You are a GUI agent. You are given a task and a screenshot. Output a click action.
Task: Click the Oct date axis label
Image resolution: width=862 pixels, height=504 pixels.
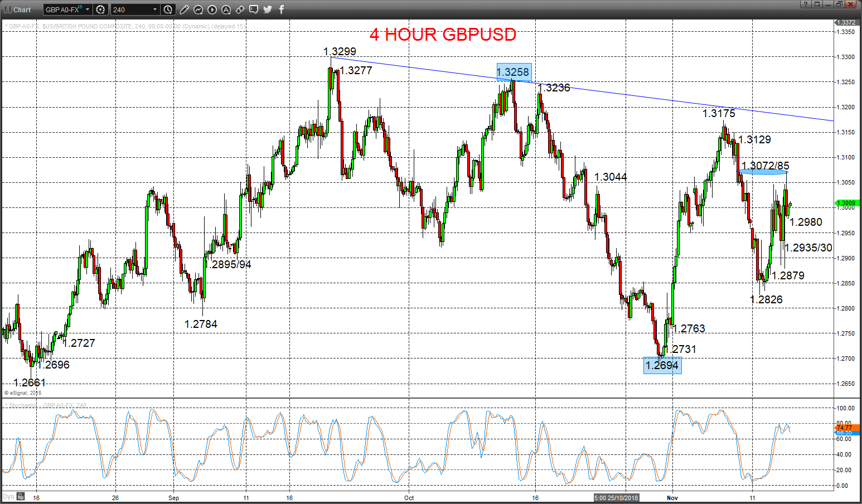(x=409, y=497)
